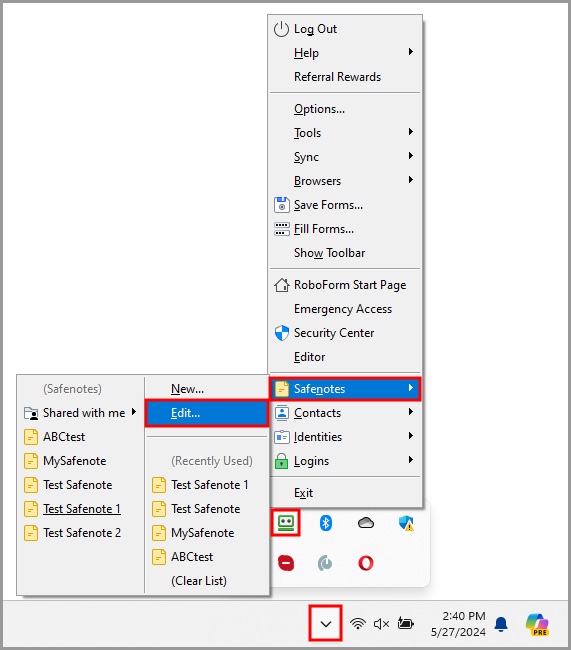
Task: Open Test Safenote 1 in Recently Used
Action: click(207, 485)
